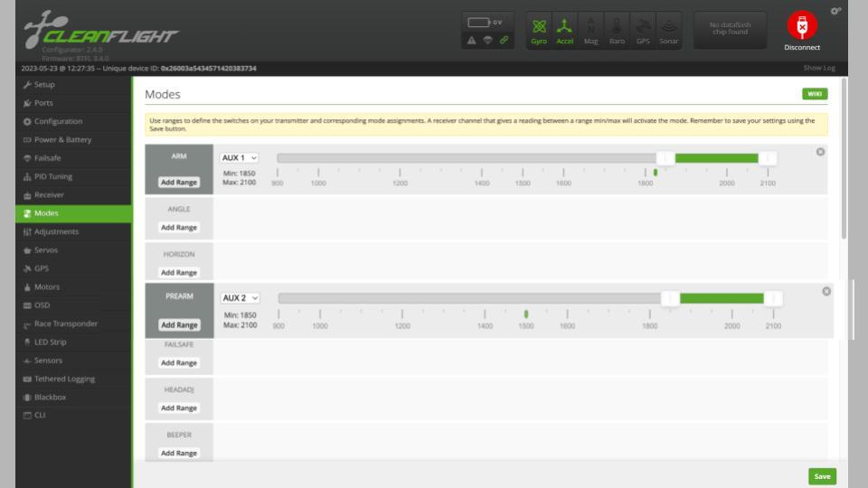
Task: Click the Disconnect USB icon
Action: click(802, 25)
